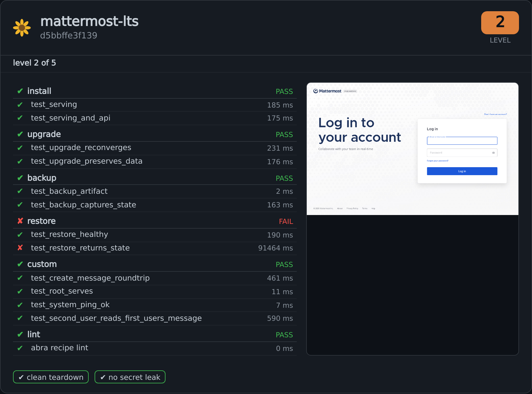The height and width of the screenshot is (394, 532).
Task: Click the green checkmark beside lint
Action: (20, 334)
